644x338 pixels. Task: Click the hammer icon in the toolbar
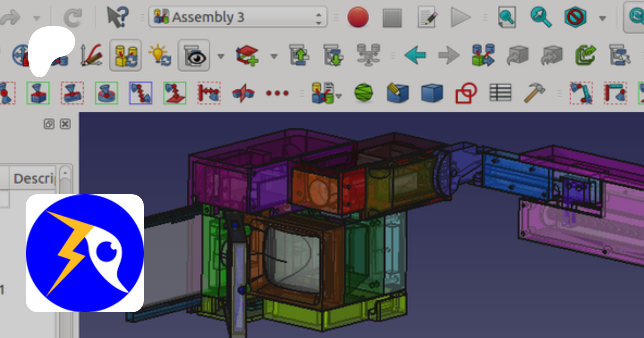click(x=534, y=93)
